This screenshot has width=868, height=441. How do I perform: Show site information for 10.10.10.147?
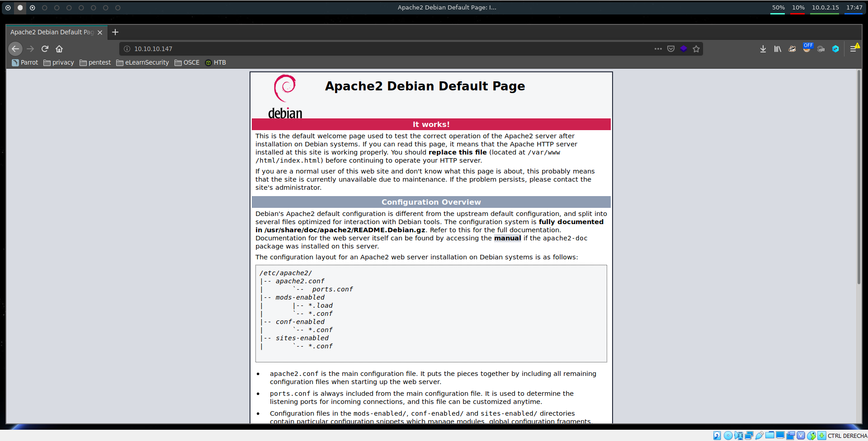tap(127, 49)
